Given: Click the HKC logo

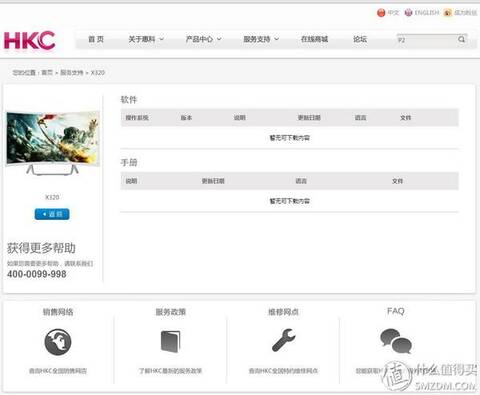Looking at the screenshot, I should pyautogui.click(x=29, y=40).
